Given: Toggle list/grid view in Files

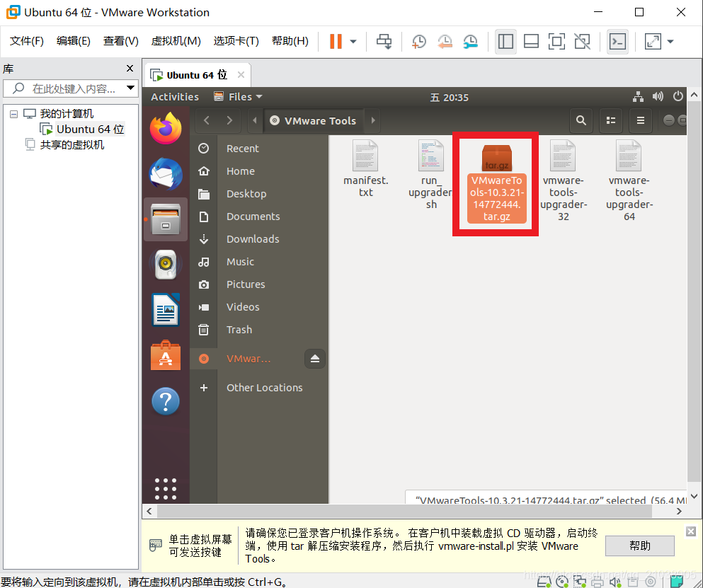Looking at the screenshot, I should (x=611, y=120).
